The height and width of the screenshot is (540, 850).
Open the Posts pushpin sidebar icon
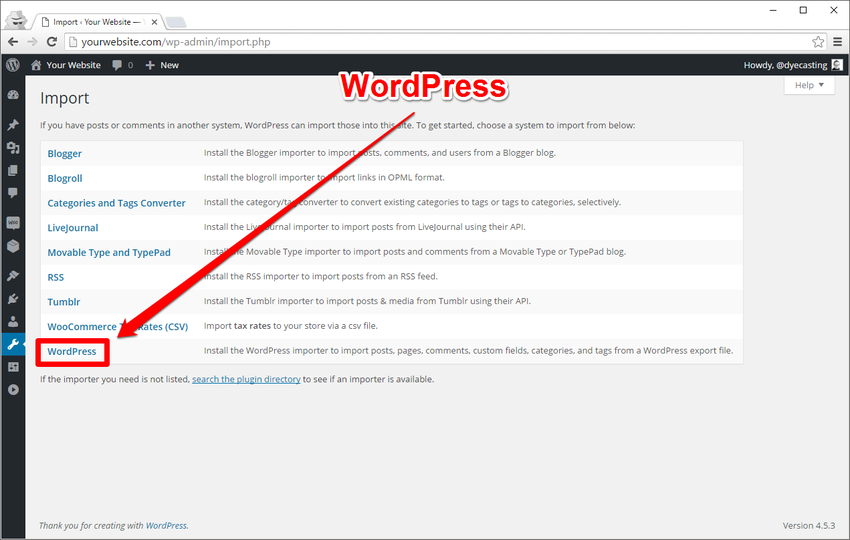click(x=13, y=125)
